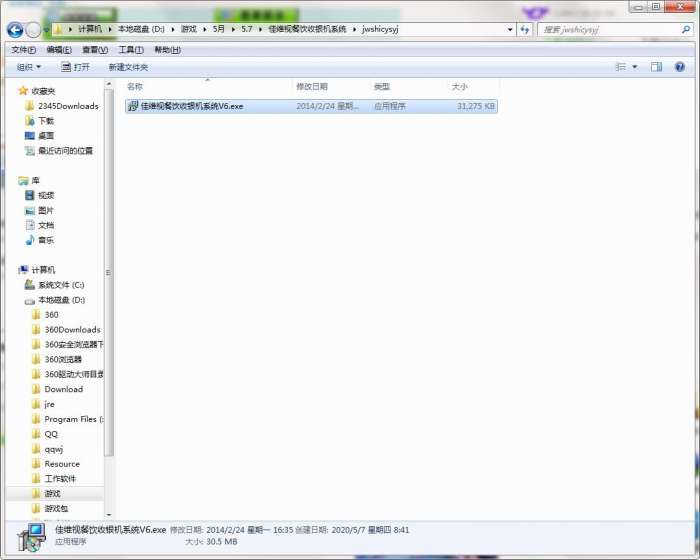Image resolution: width=700 pixels, height=560 pixels.
Task: Open the 工具(T) menu
Action: click(131, 50)
